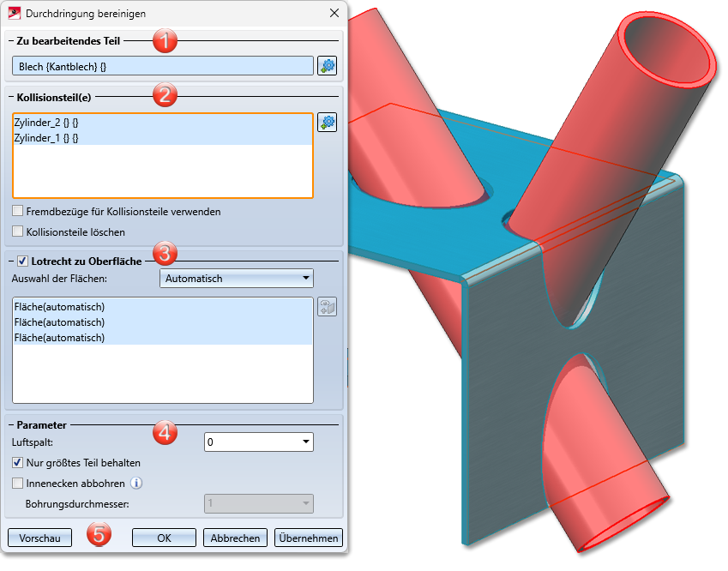Select Zylinder_2 in collision list
728x571 pixels.
[x=163, y=123]
